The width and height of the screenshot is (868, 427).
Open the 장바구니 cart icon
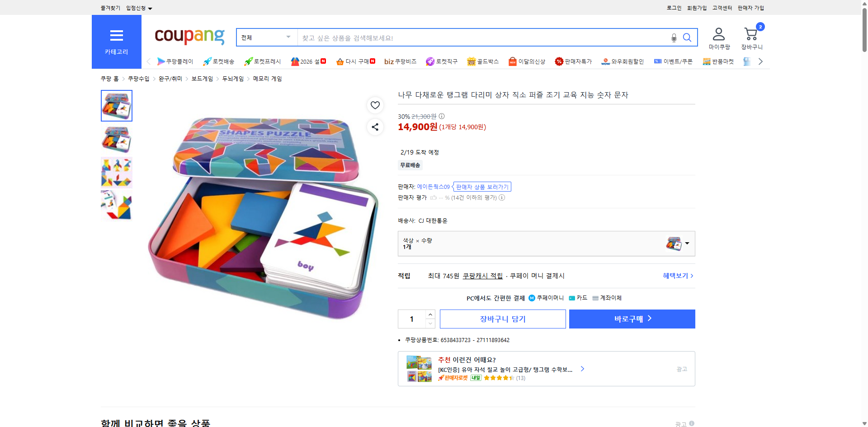point(751,34)
